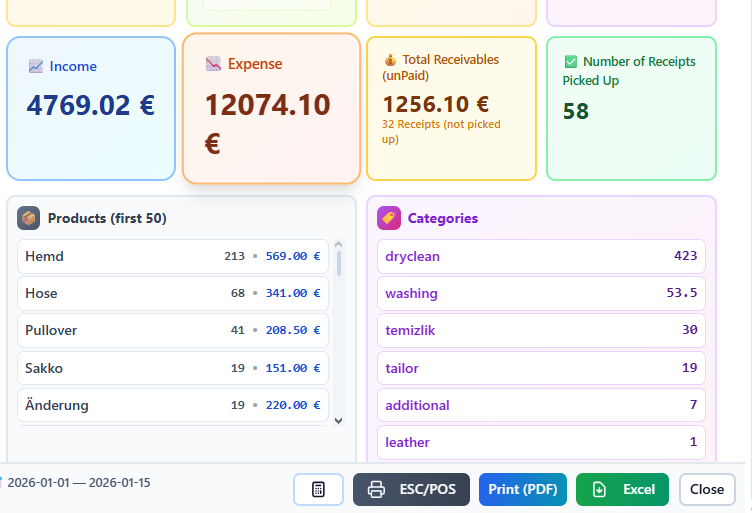Click the Categories tag icon

(x=389, y=218)
